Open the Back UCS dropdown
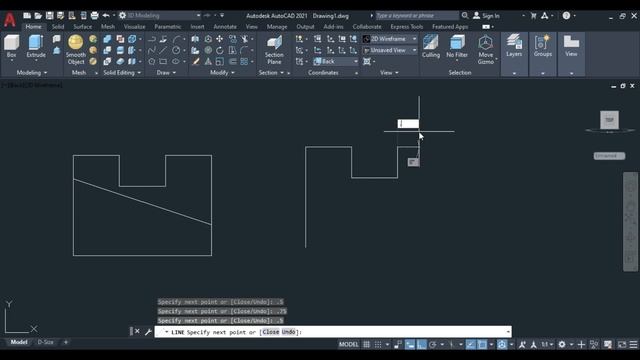Viewport: 640px width, 360px height. pos(336,62)
